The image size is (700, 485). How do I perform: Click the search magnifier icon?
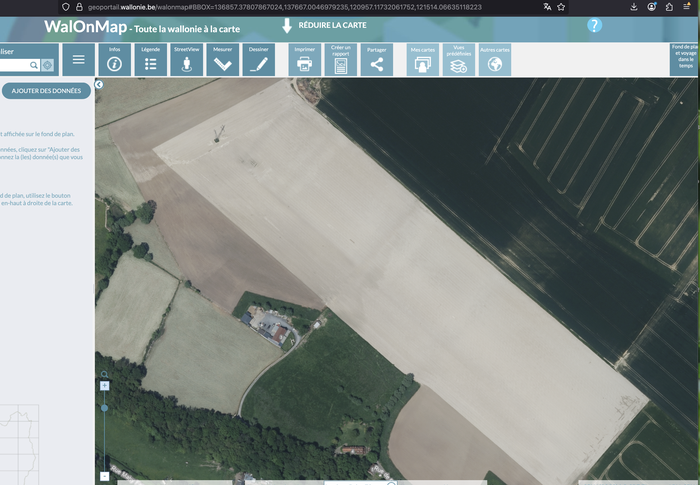click(33, 65)
